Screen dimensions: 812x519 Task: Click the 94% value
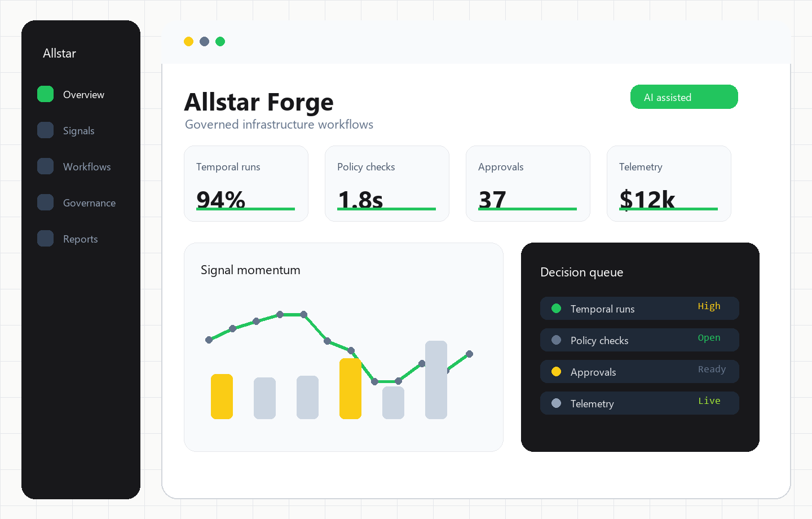click(220, 200)
